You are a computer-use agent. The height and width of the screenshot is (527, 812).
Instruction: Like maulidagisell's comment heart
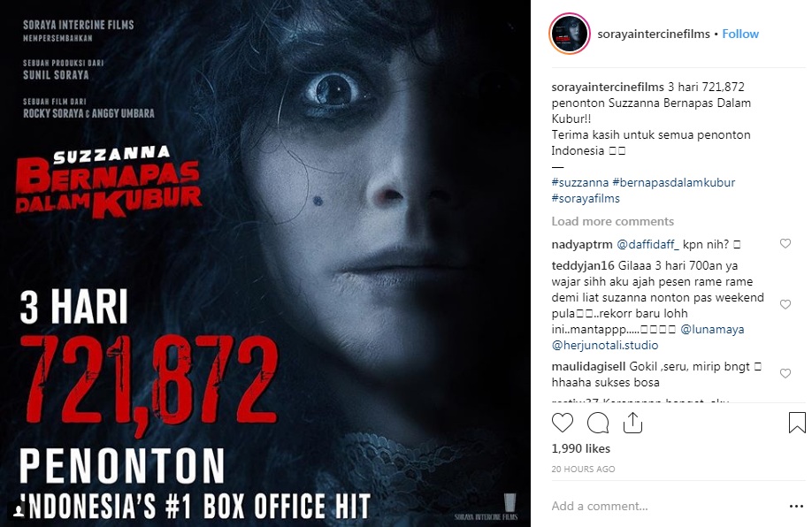tap(785, 373)
